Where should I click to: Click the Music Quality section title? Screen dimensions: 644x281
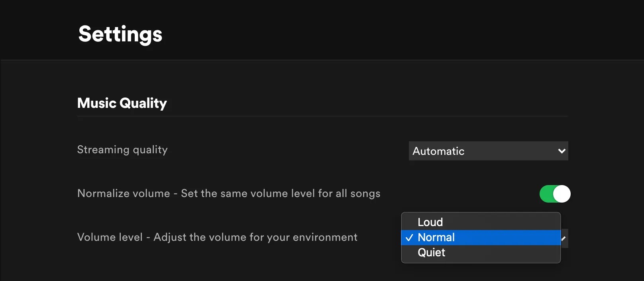pos(122,103)
